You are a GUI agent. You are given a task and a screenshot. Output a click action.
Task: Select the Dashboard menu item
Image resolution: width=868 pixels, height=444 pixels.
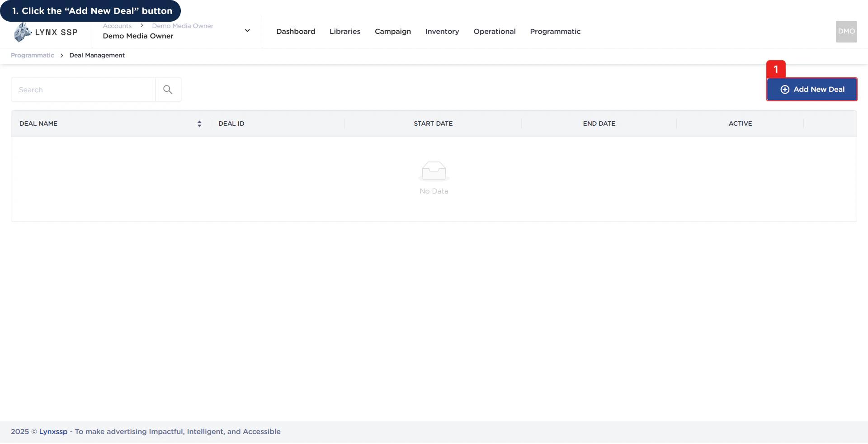(x=295, y=31)
